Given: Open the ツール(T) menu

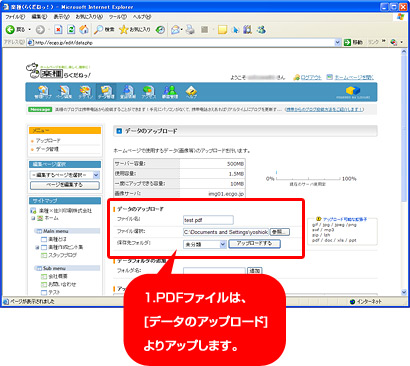Looking at the screenshot, I should [x=118, y=16].
